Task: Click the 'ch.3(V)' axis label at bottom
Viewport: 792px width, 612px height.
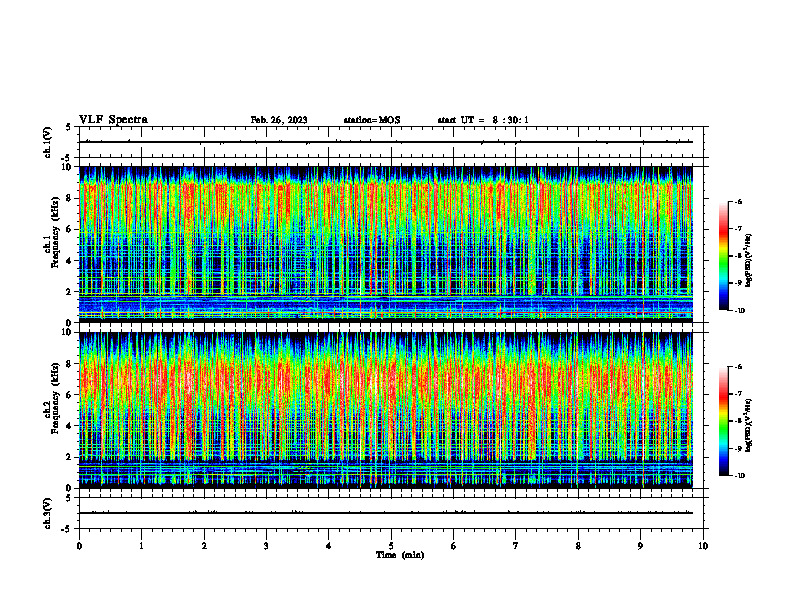Action: point(47,513)
